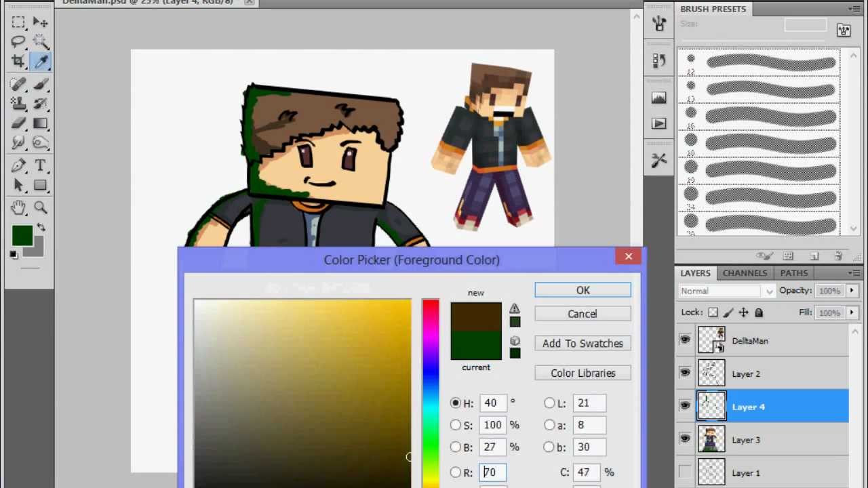
Task: Select the Rectangle shape tool
Action: pyautogui.click(x=40, y=185)
